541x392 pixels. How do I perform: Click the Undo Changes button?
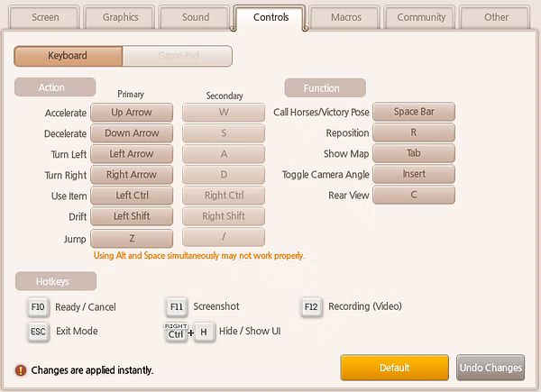pos(491,368)
